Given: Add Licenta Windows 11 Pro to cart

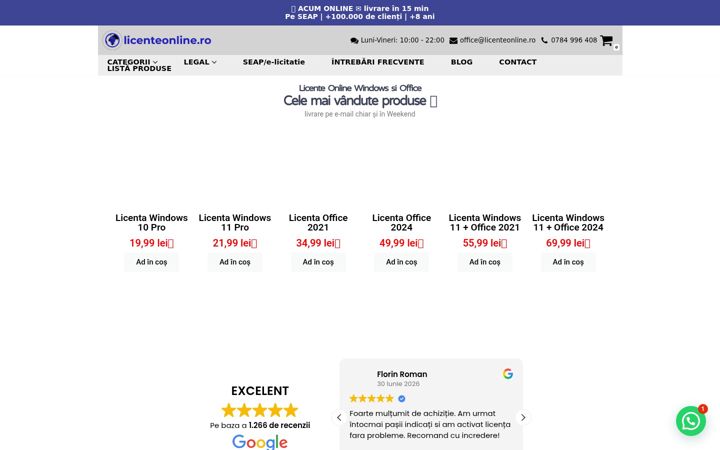Looking at the screenshot, I should 235,262.
